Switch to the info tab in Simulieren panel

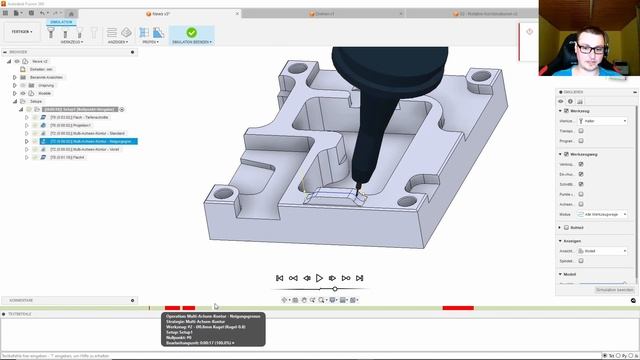tap(570, 101)
